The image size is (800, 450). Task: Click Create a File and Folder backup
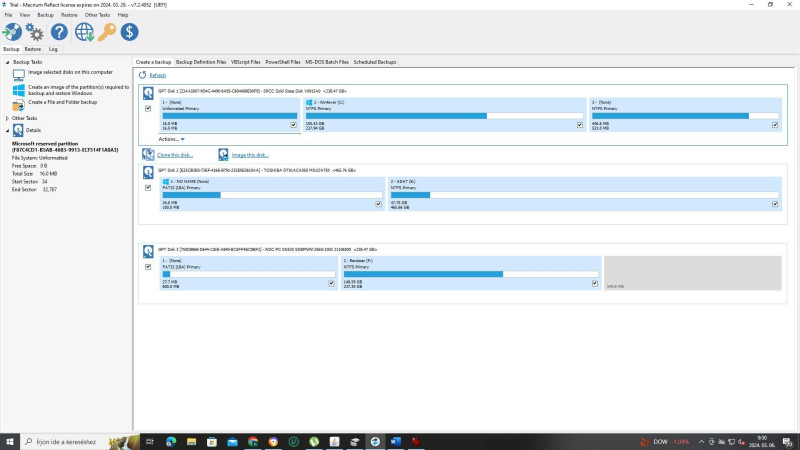click(62, 102)
